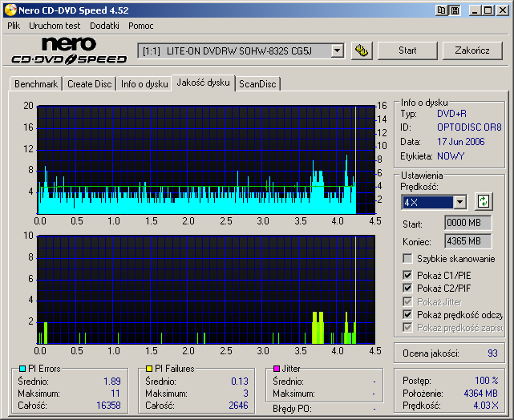Click the PI Errors upper graph
Screen dimensions: 514x420
[206, 160]
